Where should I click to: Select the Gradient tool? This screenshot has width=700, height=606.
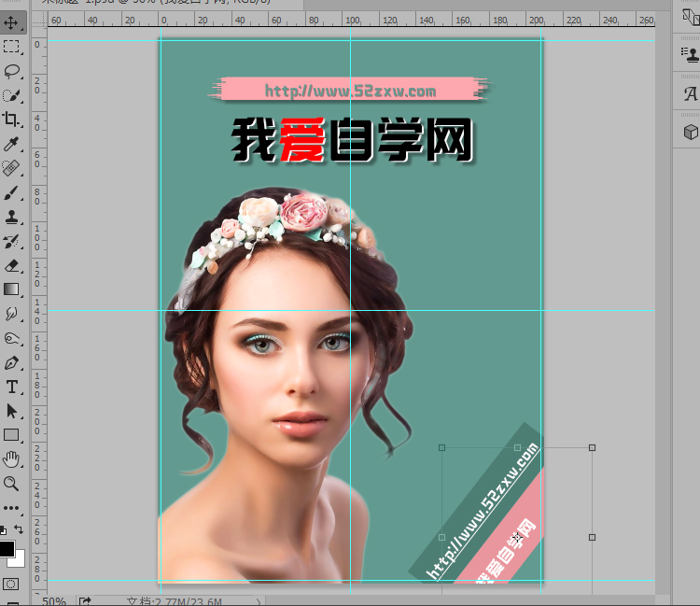11,289
